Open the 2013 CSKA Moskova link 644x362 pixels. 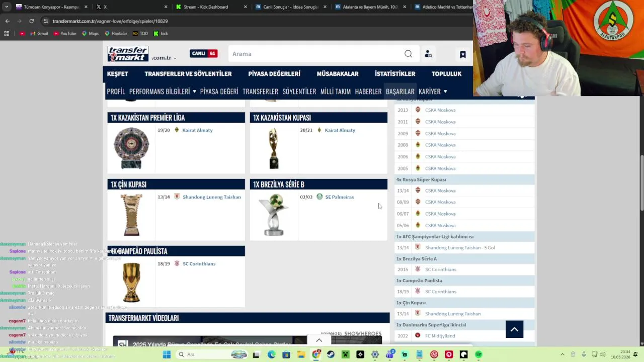pyautogui.click(x=440, y=110)
